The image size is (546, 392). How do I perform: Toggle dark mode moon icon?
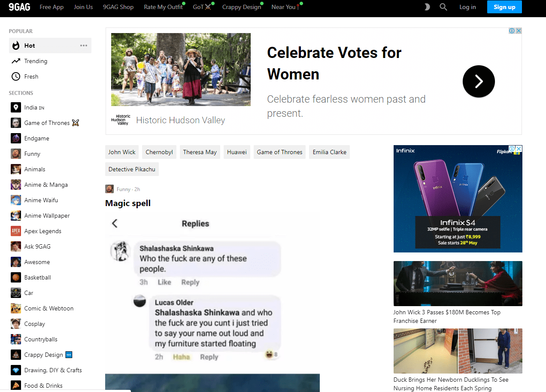[427, 7]
